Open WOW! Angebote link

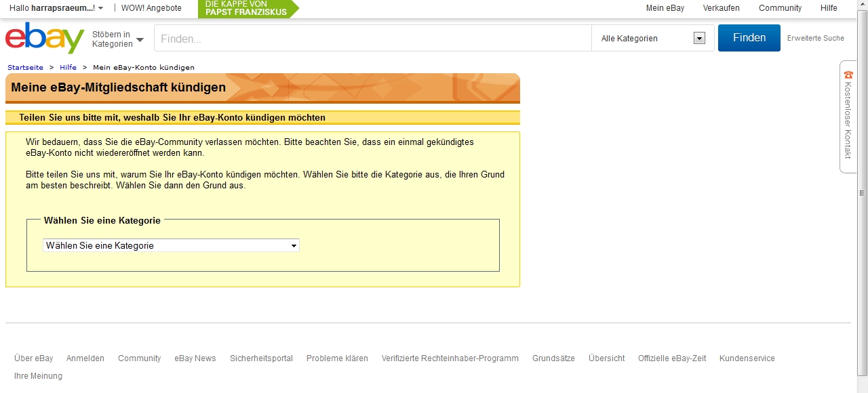(151, 8)
